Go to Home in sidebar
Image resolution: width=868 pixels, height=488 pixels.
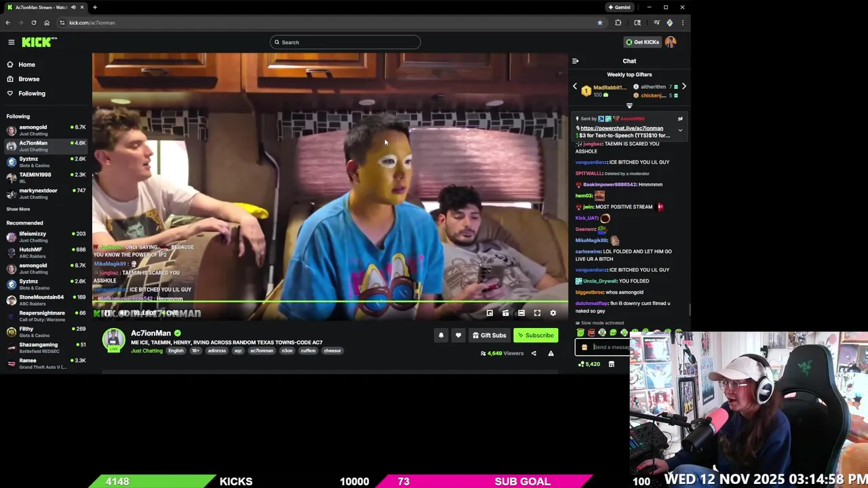click(20, 64)
